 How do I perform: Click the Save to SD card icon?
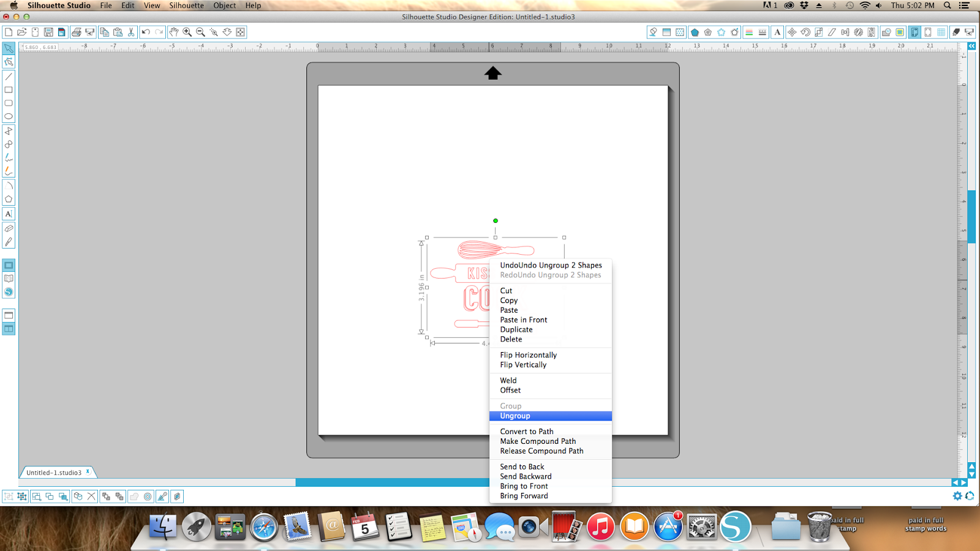tap(61, 32)
